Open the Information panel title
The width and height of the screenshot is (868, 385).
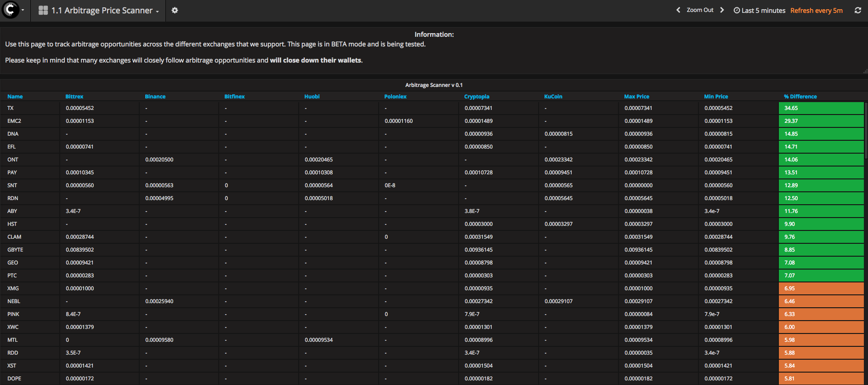tap(434, 34)
